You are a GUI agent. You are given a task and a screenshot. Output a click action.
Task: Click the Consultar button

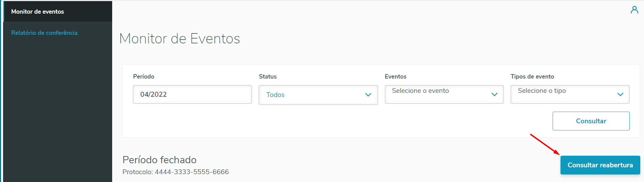pos(591,121)
